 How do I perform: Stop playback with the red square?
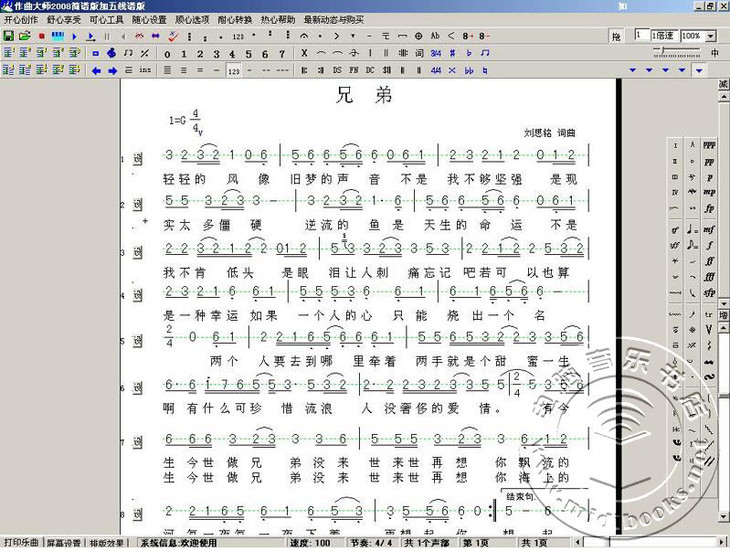(41, 36)
